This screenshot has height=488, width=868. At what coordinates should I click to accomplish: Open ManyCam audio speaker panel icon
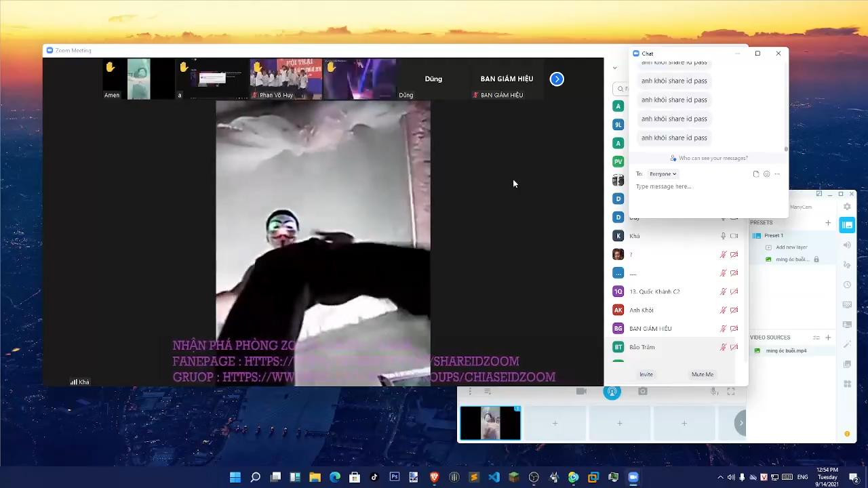(x=847, y=245)
